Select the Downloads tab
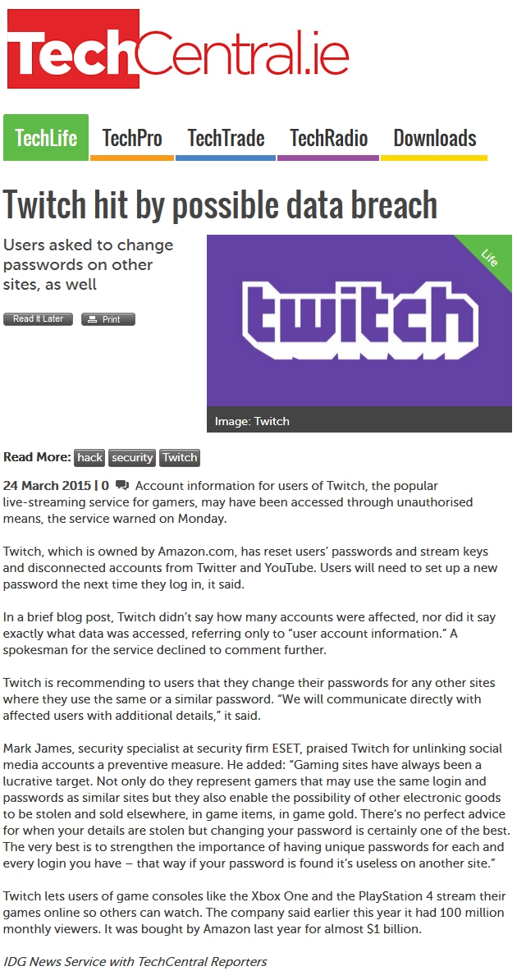517x980 pixels. [435, 138]
